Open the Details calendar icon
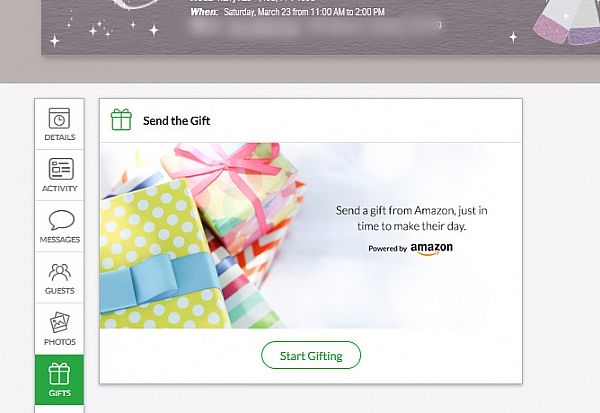The width and height of the screenshot is (600, 413). click(x=59, y=118)
